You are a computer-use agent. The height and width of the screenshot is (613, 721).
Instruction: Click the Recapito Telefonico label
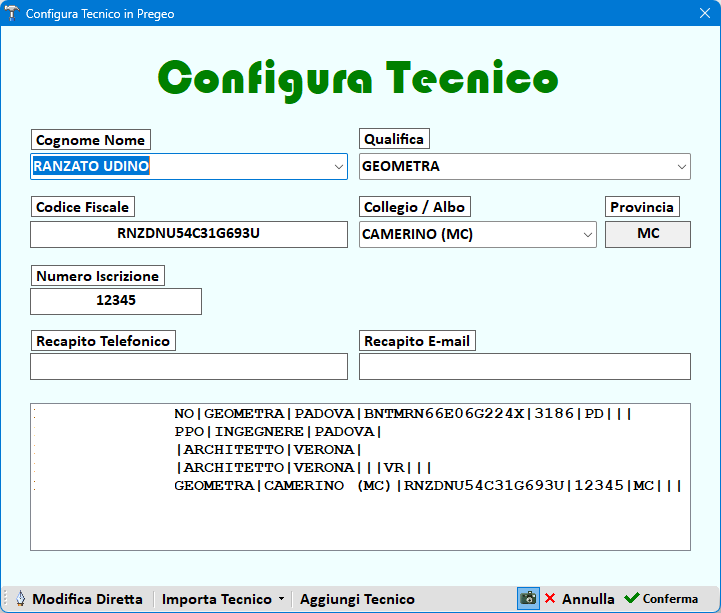click(x=103, y=341)
